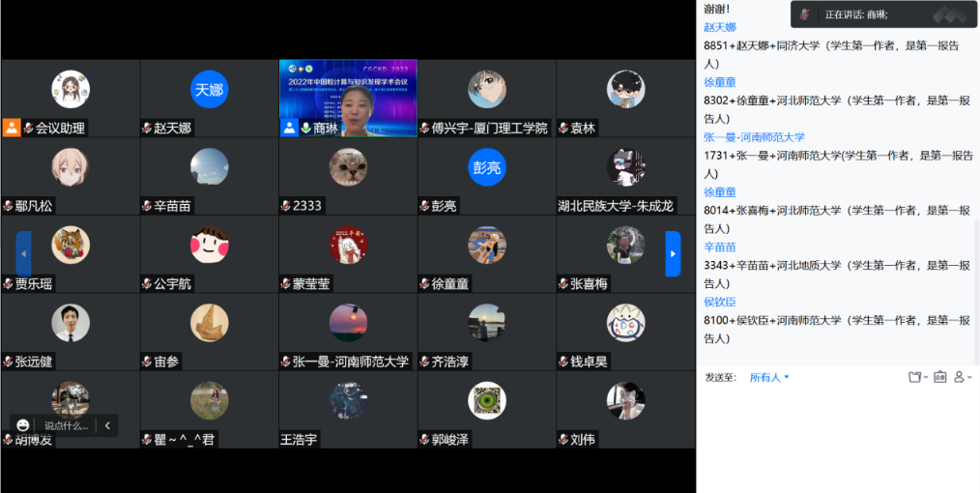The height and width of the screenshot is (493, 980).
Task: Click the muted mic icon of 张远健
Action: [x=8, y=362]
